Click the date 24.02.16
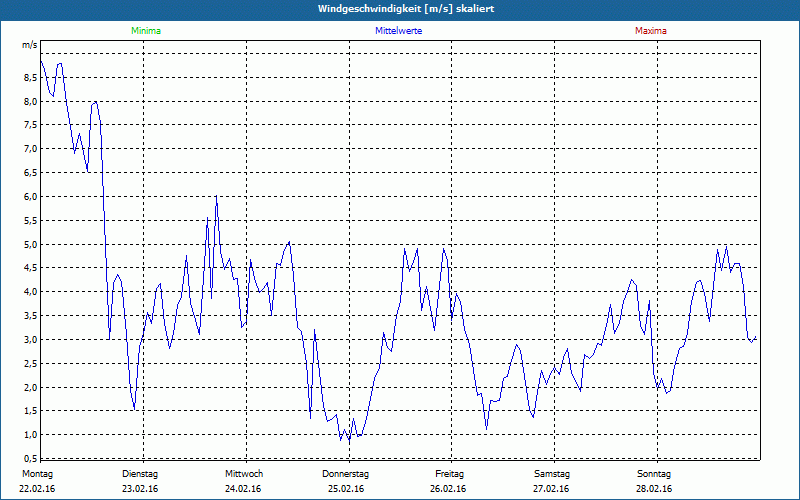Image resolution: width=800 pixels, height=500 pixels. [243, 489]
